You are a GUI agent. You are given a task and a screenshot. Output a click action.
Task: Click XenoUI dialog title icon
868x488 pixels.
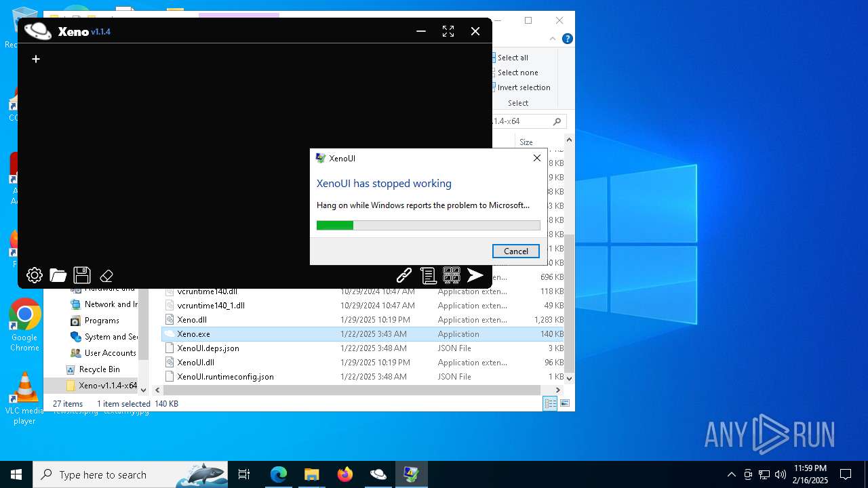coord(321,158)
